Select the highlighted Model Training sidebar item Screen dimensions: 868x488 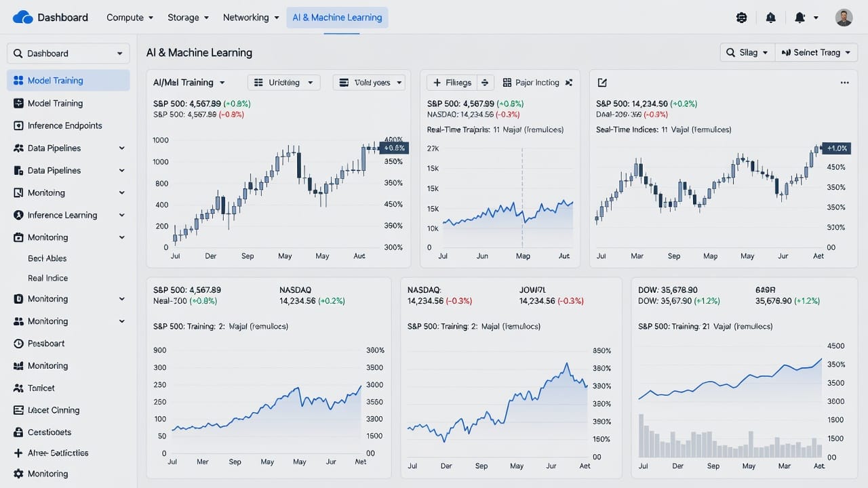(x=68, y=81)
